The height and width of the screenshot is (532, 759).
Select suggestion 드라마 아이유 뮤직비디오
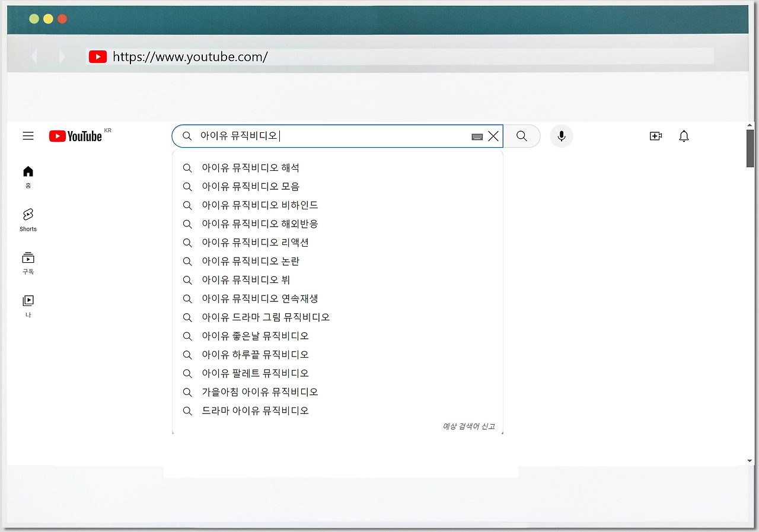[337, 410]
